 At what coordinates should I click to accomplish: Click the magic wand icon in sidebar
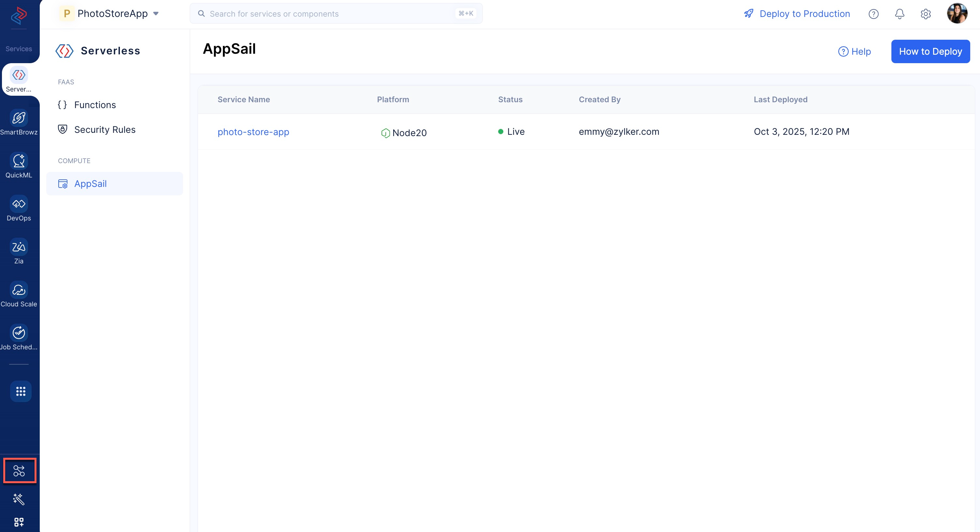coord(19,499)
